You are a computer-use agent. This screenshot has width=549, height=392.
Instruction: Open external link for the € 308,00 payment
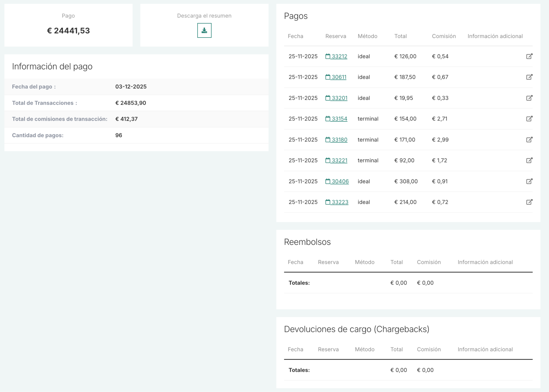(x=529, y=181)
